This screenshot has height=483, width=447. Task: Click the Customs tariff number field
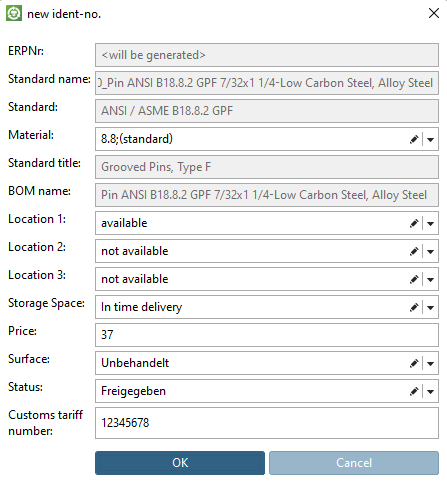[267, 423]
